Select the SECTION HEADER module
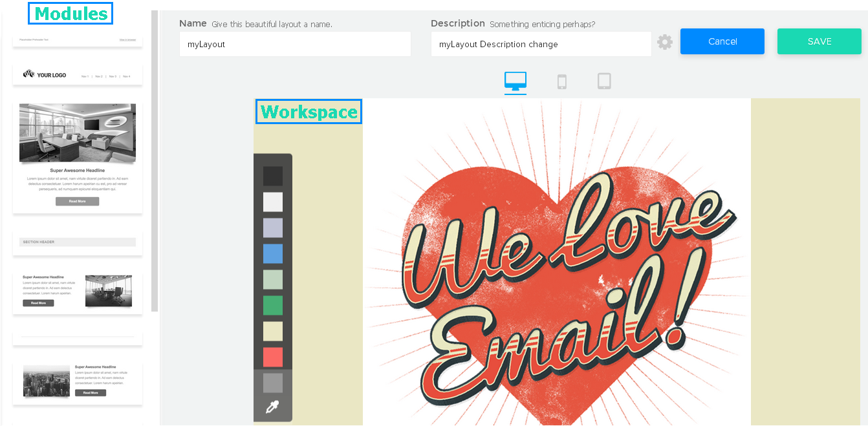The width and height of the screenshot is (868, 426). pos(78,242)
